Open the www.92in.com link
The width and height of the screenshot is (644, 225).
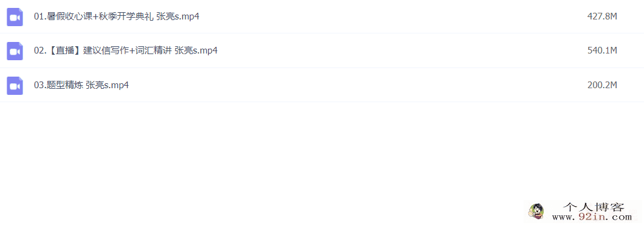pos(592,217)
